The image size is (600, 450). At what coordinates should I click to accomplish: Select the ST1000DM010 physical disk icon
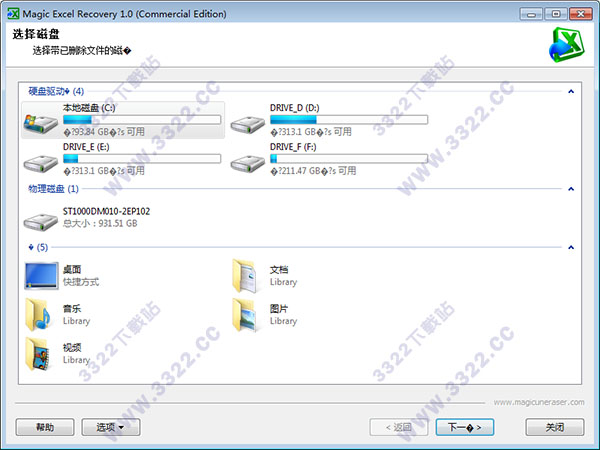tap(41, 222)
